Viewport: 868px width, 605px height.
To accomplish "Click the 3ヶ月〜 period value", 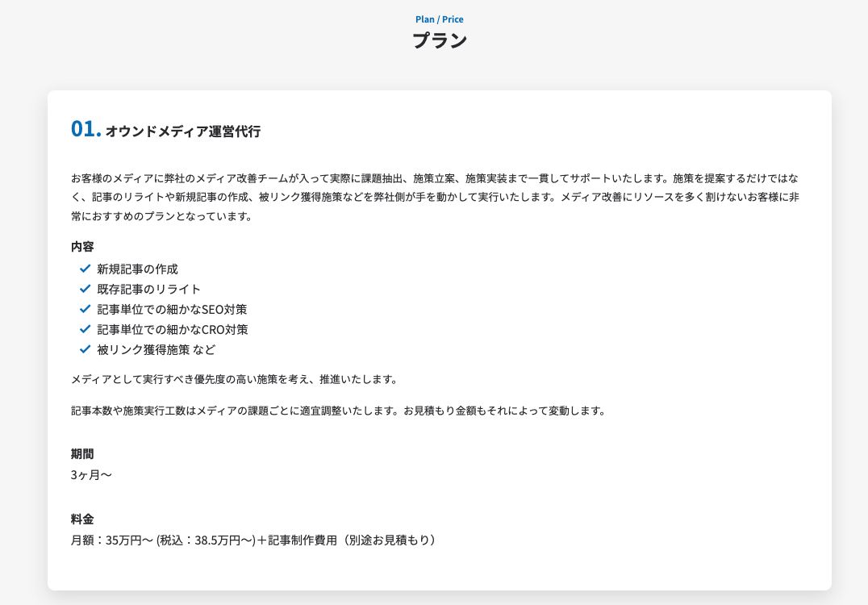I will pos(91,475).
